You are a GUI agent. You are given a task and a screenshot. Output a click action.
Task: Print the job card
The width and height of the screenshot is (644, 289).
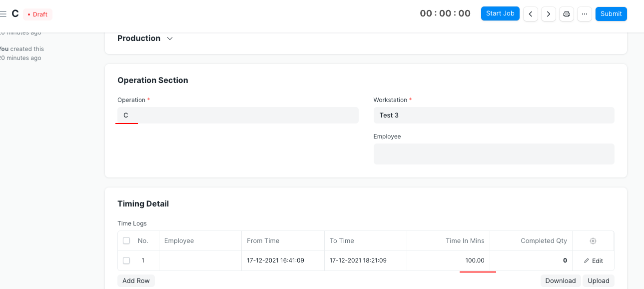click(x=566, y=13)
